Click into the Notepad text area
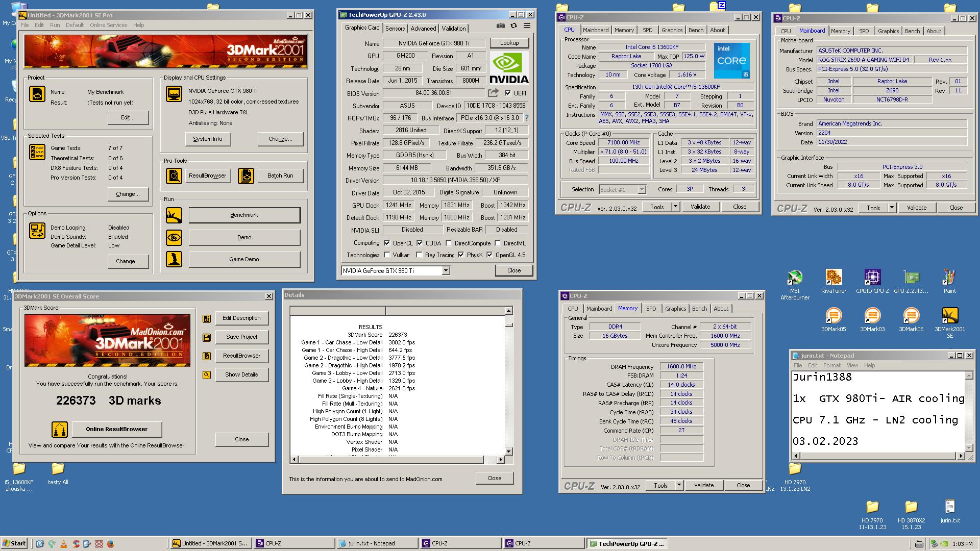 (x=878, y=411)
